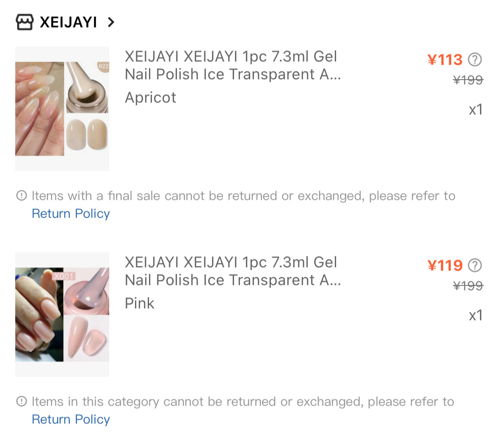
Task: Open the Pink nail polish thumbnail
Action: click(62, 315)
